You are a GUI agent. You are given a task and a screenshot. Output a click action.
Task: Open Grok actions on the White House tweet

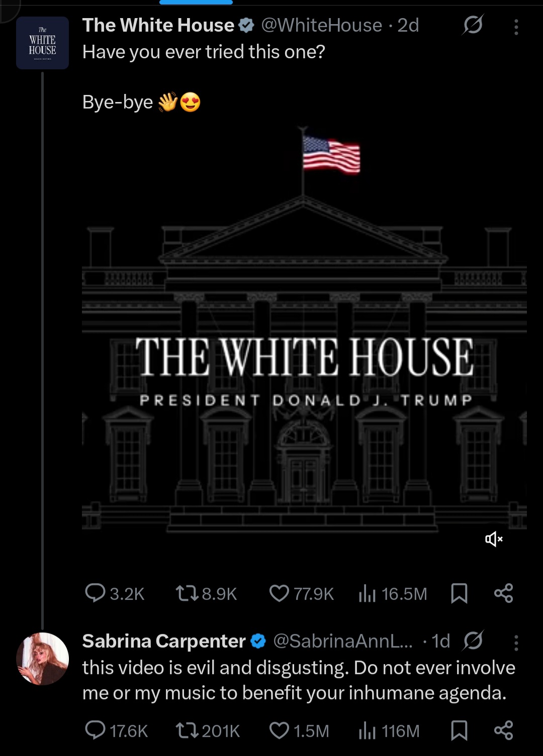(x=473, y=25)
